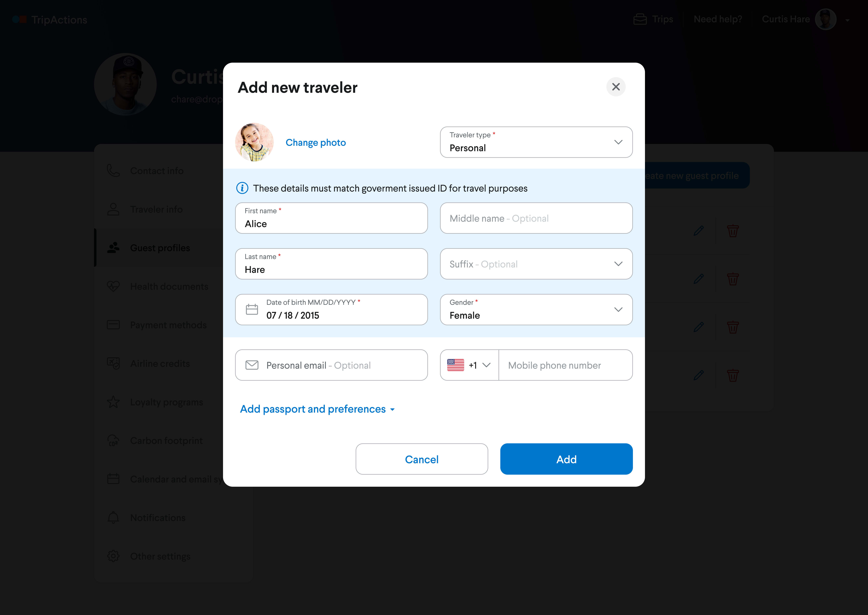Click the Guest profiles menu item
Image resolution: width=868 pixels, height=615 pixels.
pyautogui.click(x=161, y=248)
